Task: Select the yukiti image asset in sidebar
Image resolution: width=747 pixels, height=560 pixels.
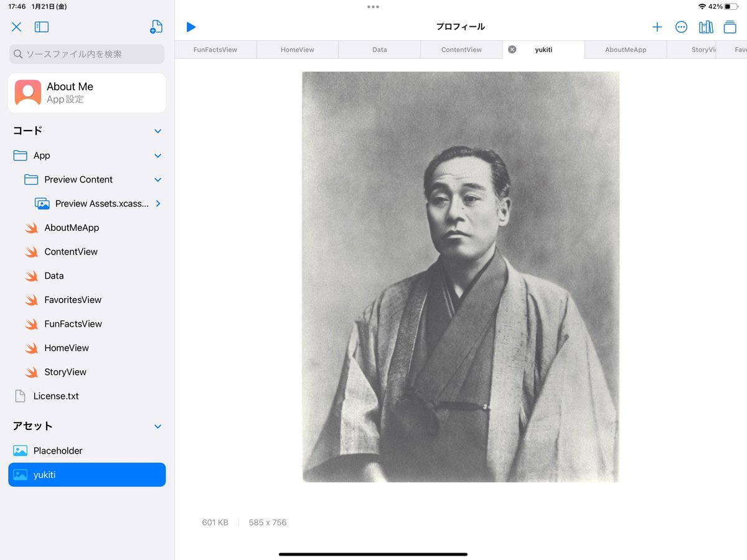Action: (87, 475)
